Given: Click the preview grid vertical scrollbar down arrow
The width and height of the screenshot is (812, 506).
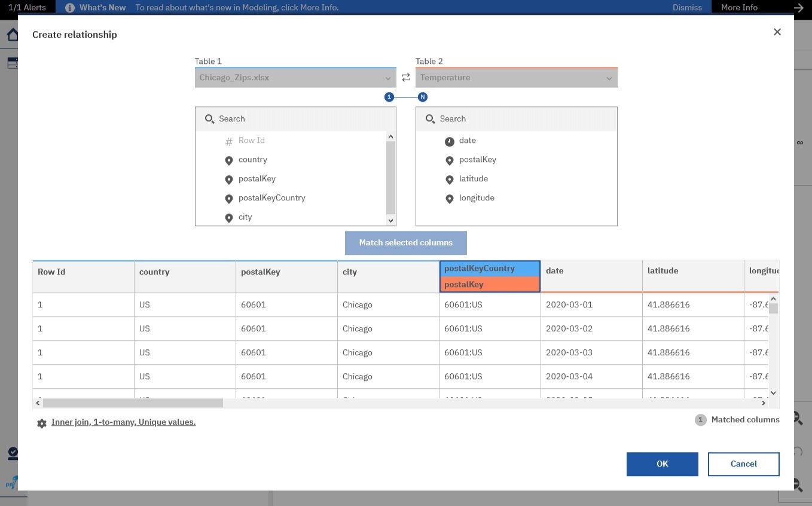Looking at the screenshot, I should pos(773,393).
